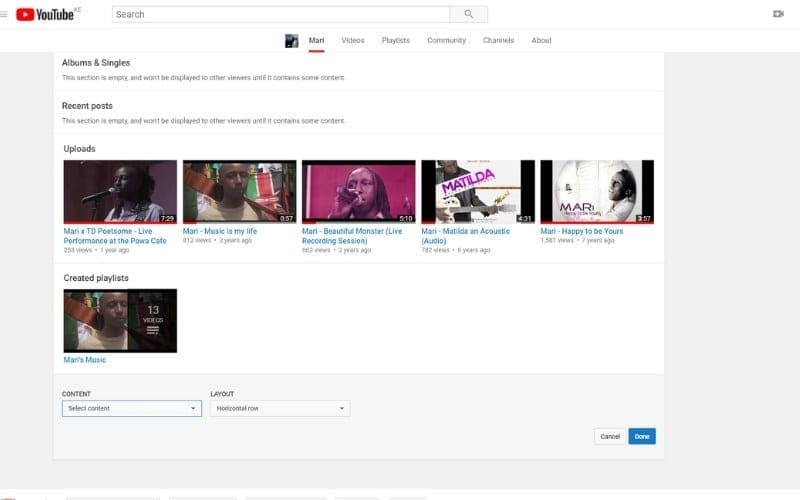This screenshot has width=800, height=500.
Task: Open the Channels tab
Action: (x=498, y=40)
